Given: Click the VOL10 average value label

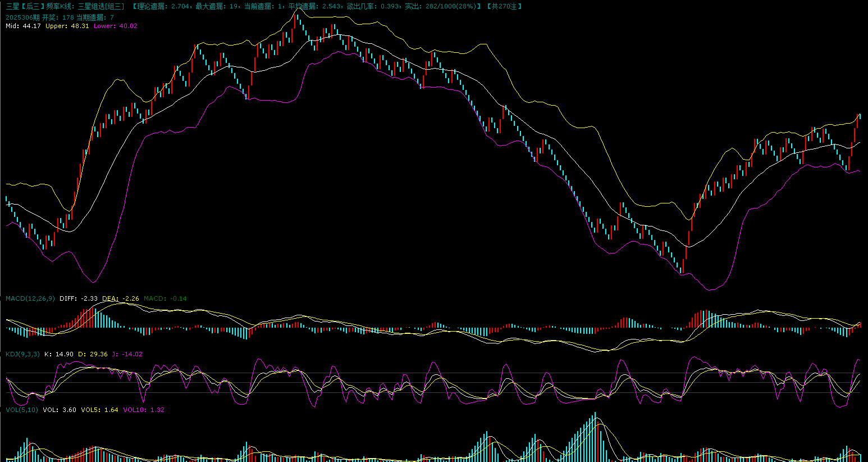Looking at the screenshot, I should coord(143,410).
